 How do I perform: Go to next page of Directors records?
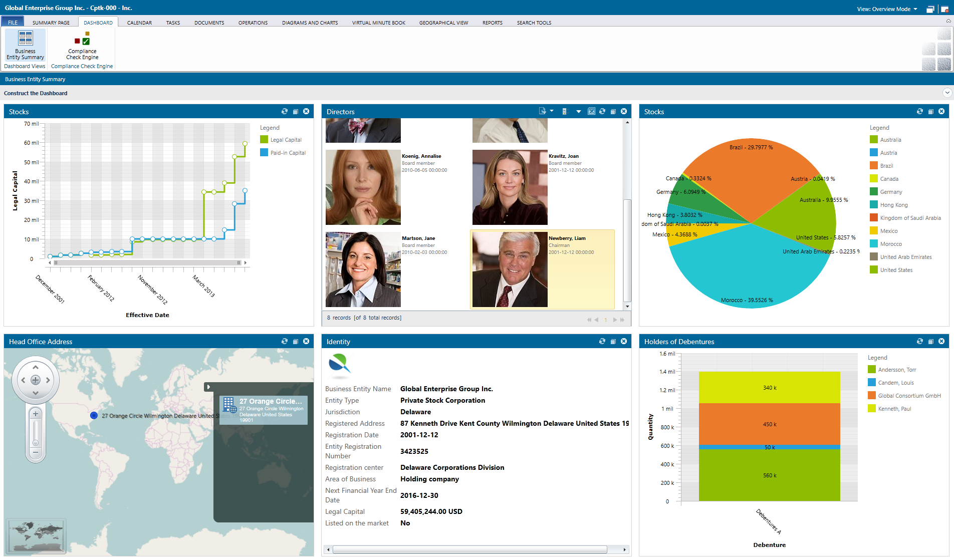click(615, 320)
